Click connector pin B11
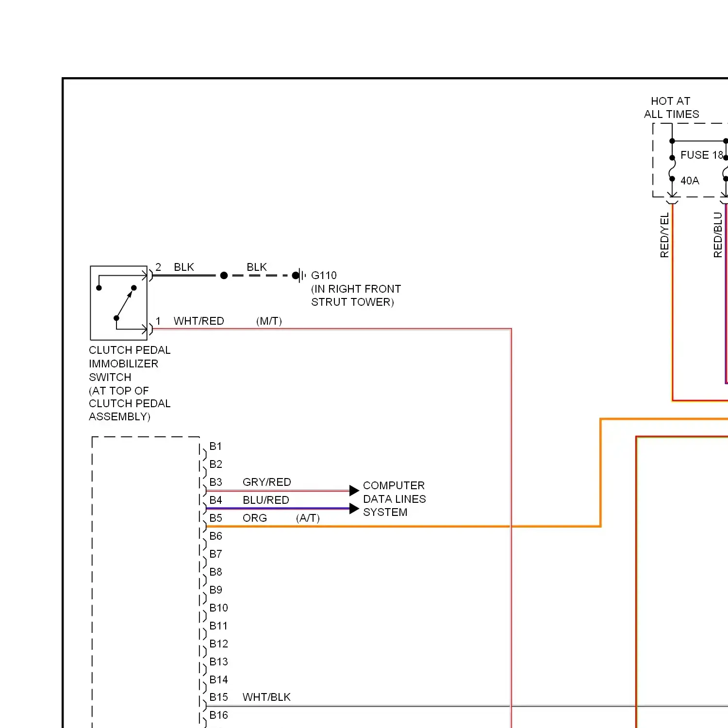The image size is (728, 728). (218, 626)
